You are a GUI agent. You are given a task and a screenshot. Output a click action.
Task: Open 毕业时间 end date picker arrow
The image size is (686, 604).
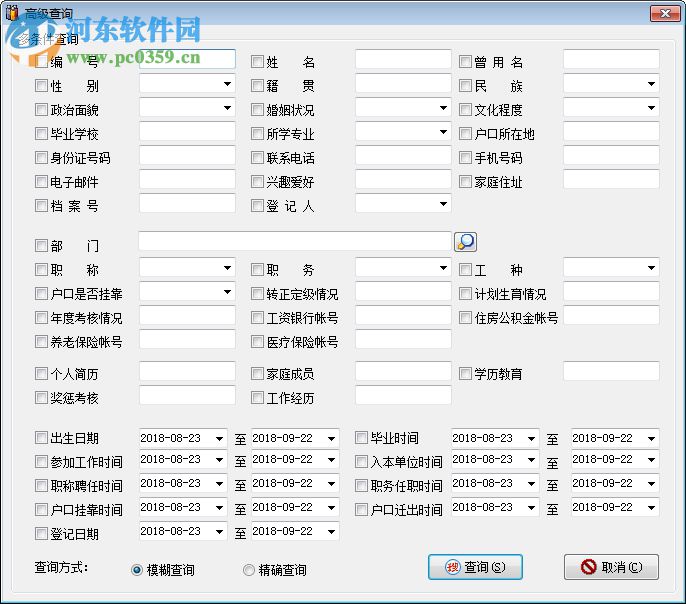click(651, 439)
